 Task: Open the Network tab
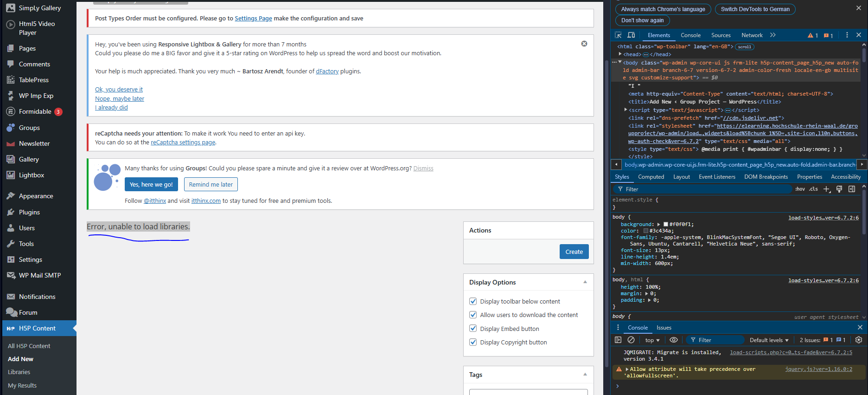tap(752, 35)
